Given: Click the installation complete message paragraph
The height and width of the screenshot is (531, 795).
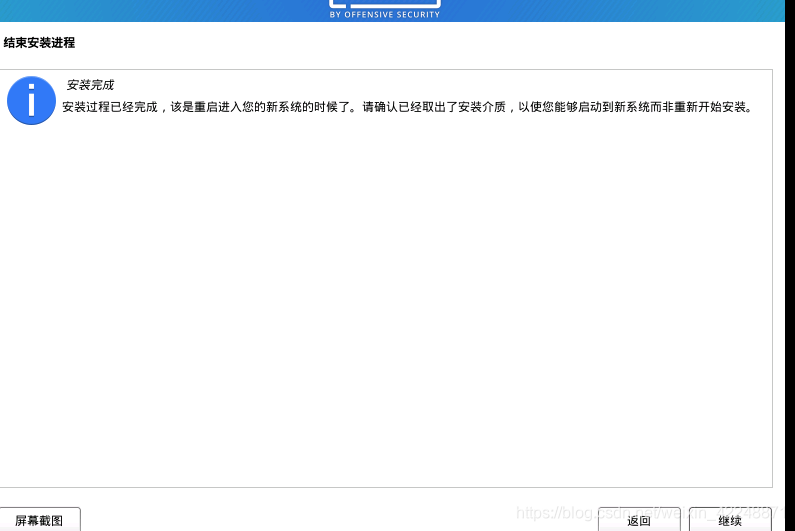Looking at the screenshot, I should tap(408, 107).
